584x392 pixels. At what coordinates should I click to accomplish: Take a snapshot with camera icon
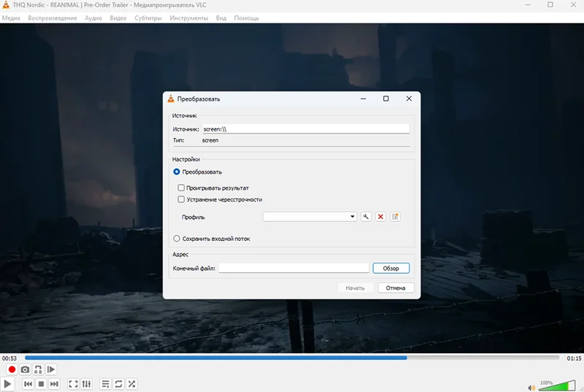tap(25, 370)
